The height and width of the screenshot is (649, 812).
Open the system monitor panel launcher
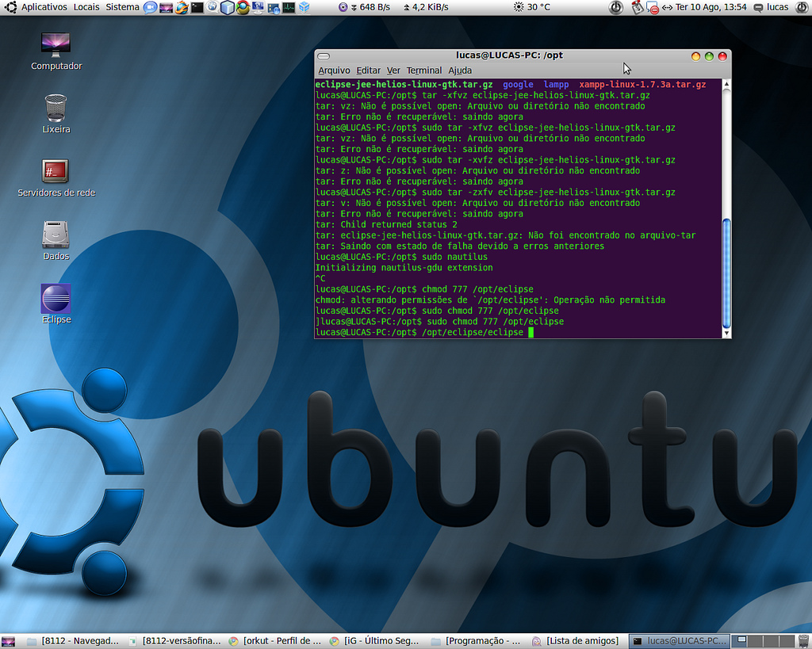click(289, 7)
